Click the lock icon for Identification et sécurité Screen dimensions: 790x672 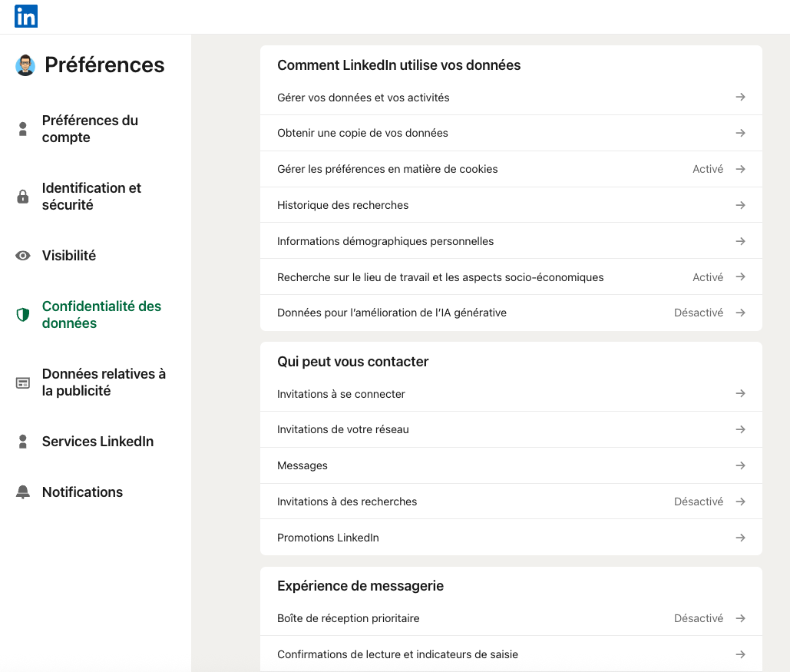(23, 197)
